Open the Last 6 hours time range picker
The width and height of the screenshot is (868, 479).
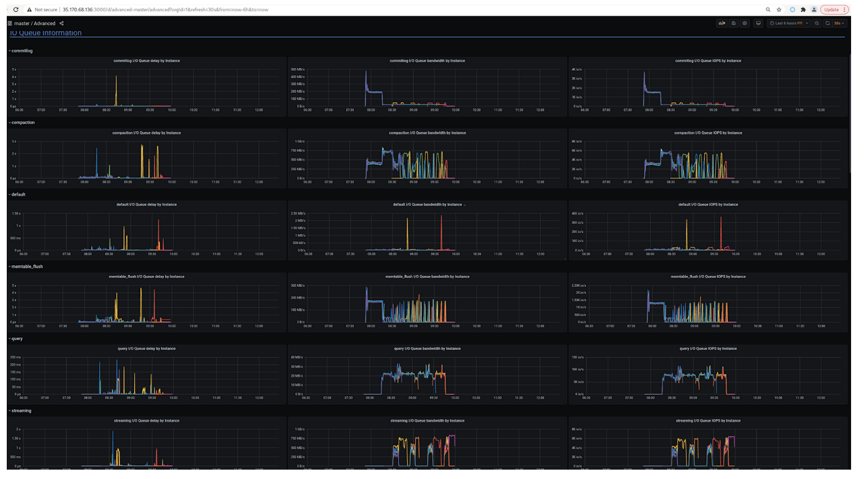coord(787,23)
